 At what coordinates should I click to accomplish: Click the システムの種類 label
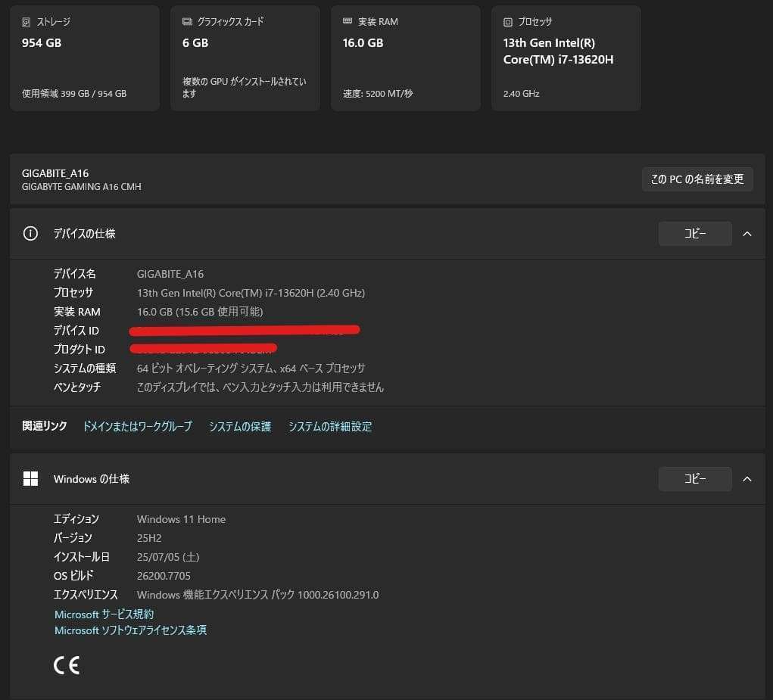(x=84, y=369)
